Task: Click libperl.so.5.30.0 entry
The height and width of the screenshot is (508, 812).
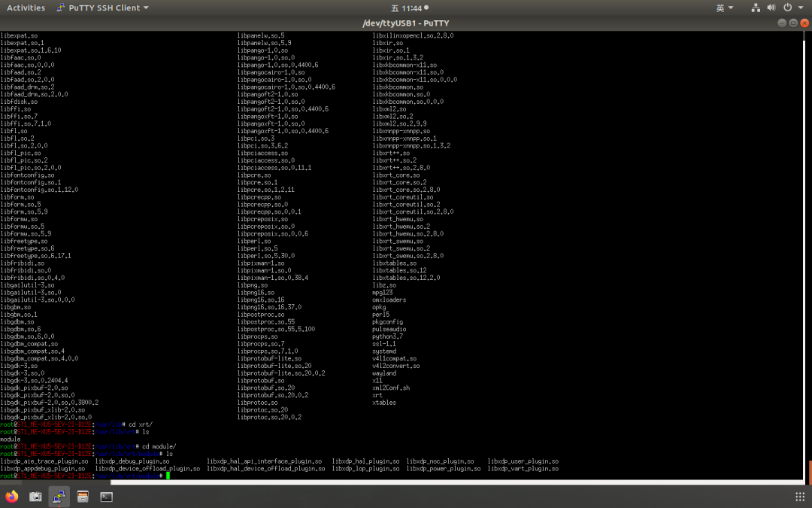Action: click(265, 256)
